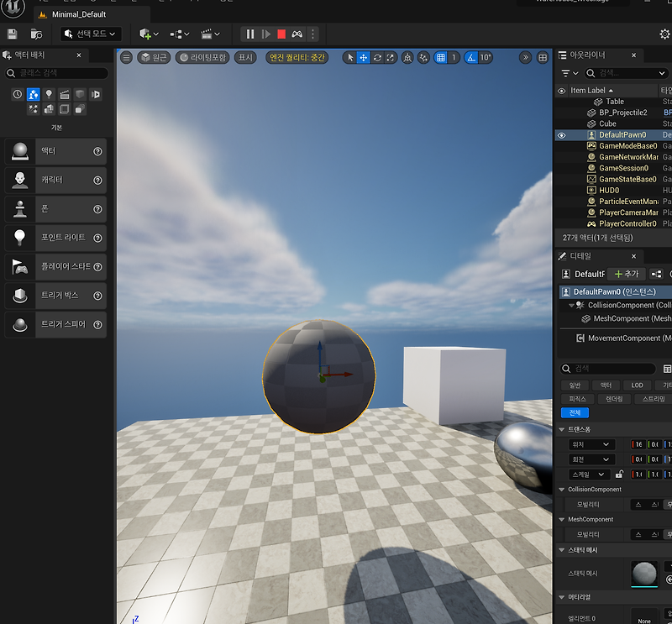Click the Save Current Level icon
The width and height of the screenshot is (672, 624).
click(12, 34)
